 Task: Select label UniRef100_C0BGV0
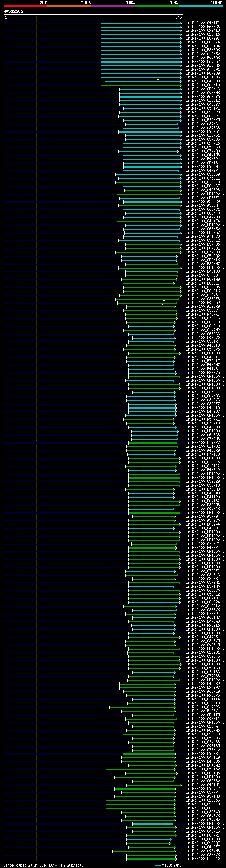coord(203,338)
